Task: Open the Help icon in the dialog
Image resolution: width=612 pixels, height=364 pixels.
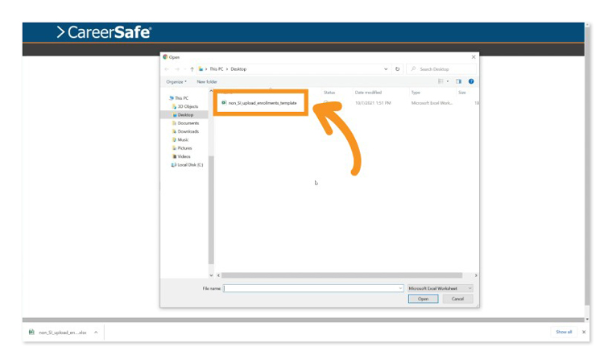Action: (x=471, y=81)
